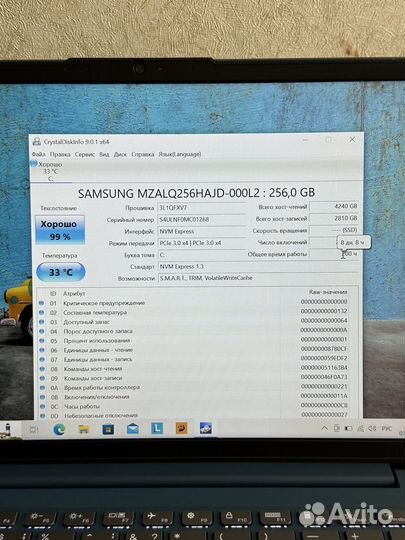Open the Сервис menu
The width and height of the screenshot is (405, 540).
pos(85,154)
